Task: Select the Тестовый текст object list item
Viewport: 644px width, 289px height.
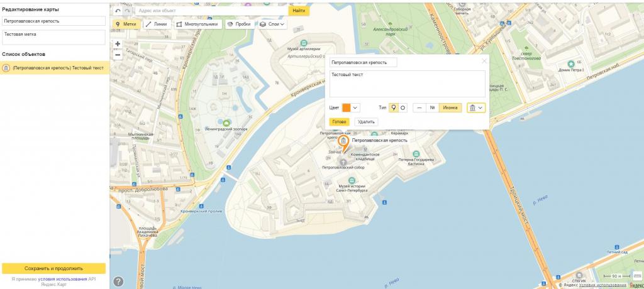Action: [54, 68]
